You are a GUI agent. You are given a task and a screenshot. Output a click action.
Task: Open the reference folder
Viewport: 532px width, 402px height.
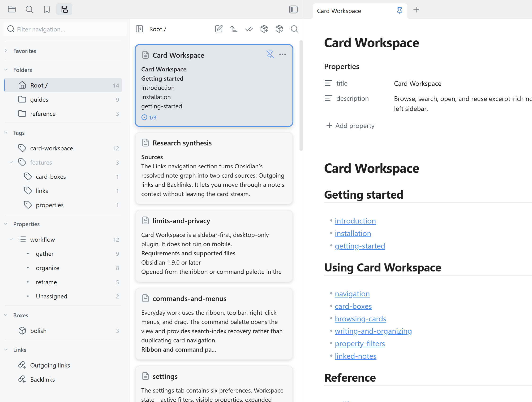click(63, 114)
